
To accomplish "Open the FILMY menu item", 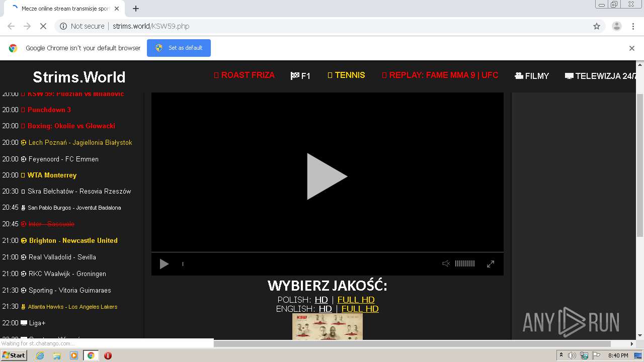I will [x=532, y=76].
